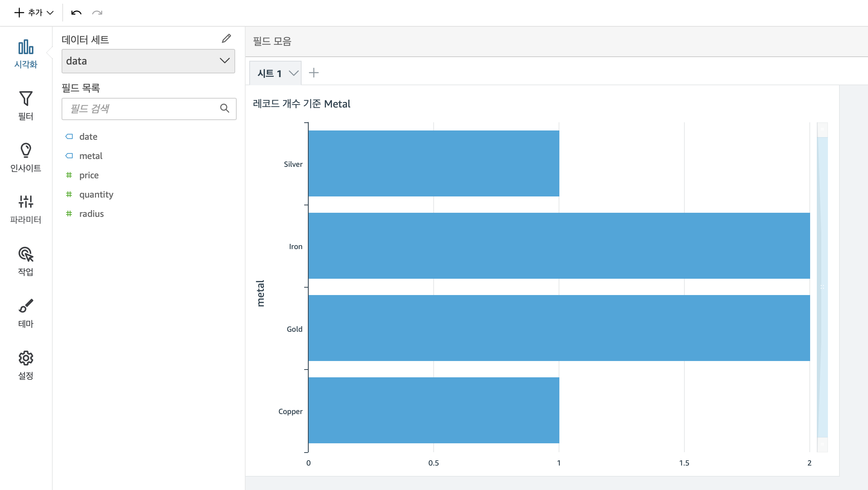Expand the data dataset dropdown

pos(148,61)
